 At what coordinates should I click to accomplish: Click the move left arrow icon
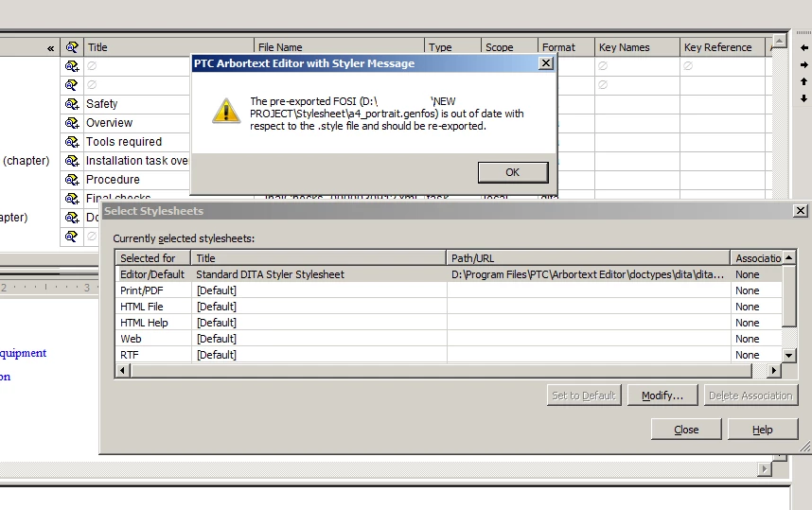click(x=803, y=48)
